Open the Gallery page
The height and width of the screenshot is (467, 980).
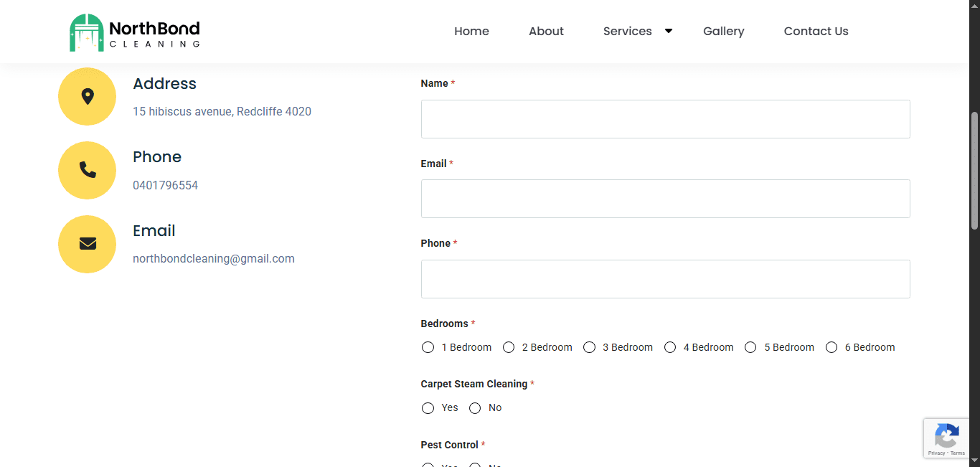click(x=723, y=32)
